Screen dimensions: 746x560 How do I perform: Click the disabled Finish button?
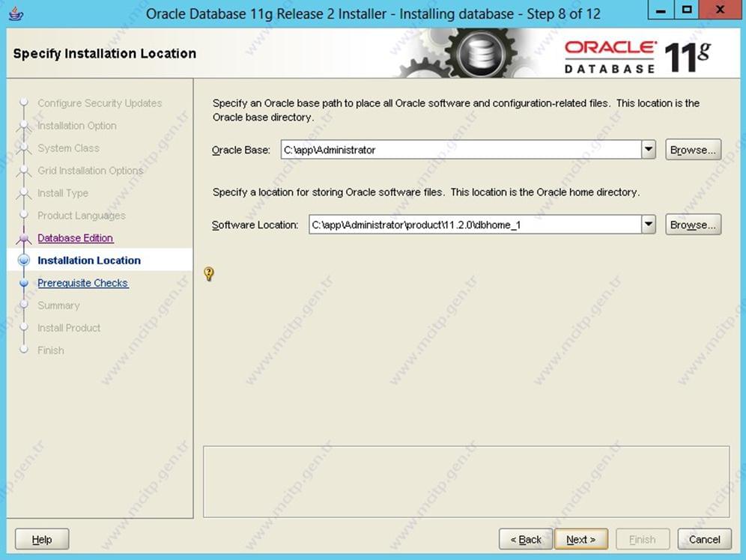pos(643,539)
